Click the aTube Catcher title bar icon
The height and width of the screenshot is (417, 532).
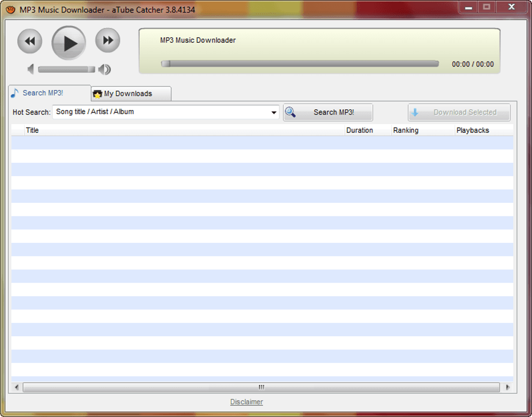pyautogui.click(x=10, y=9)
